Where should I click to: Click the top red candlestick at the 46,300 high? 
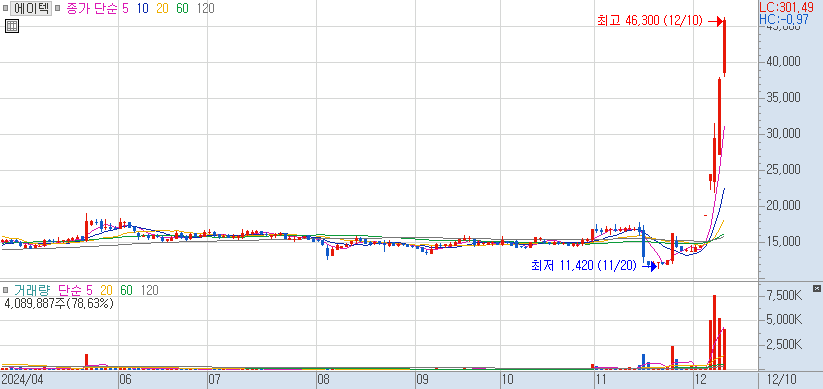coord(724,47)
